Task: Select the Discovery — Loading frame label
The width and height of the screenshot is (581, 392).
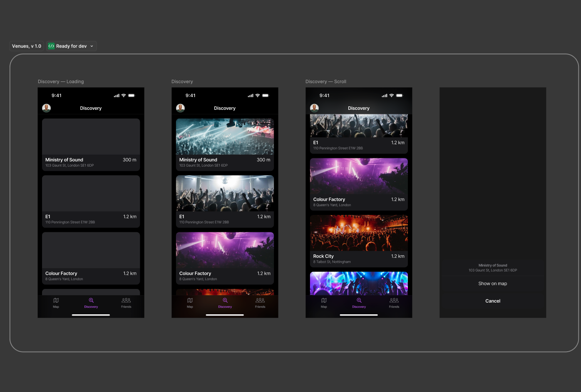Action: pyautogui.click(x=61, y=81)
